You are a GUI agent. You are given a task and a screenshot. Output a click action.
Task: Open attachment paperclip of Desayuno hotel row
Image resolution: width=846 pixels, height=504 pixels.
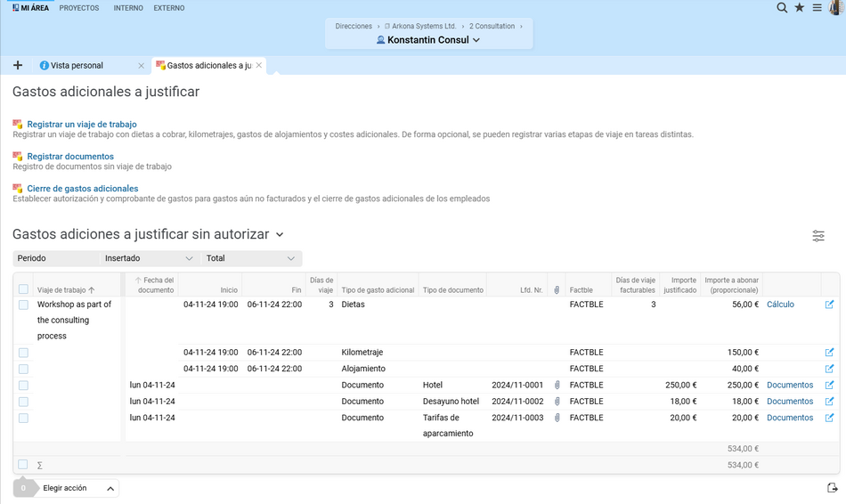557,401
